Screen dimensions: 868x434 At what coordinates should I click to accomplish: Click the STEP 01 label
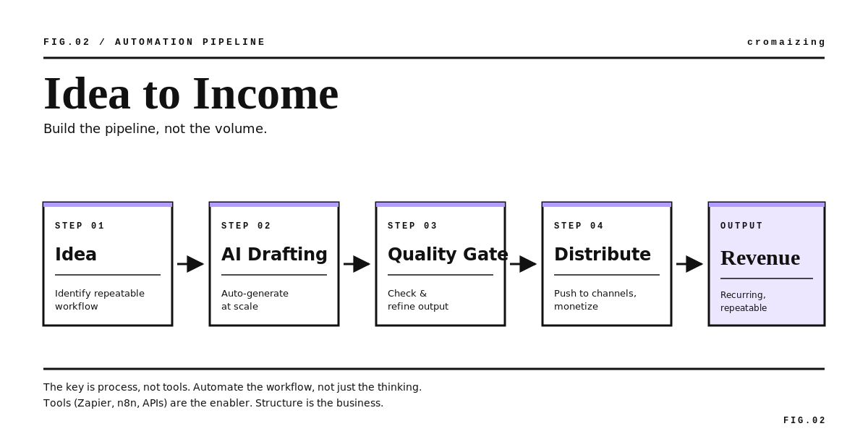80,226
